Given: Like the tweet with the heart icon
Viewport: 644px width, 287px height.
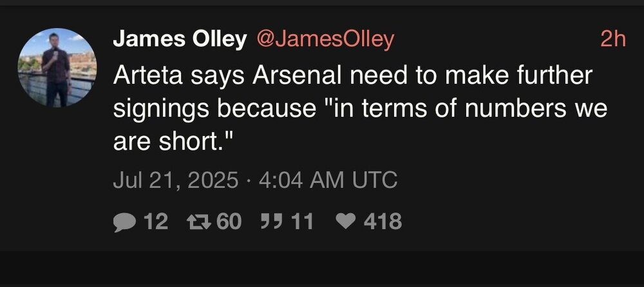Looking at the screenshot, I should pyautogui.click(x=346, y=222).
